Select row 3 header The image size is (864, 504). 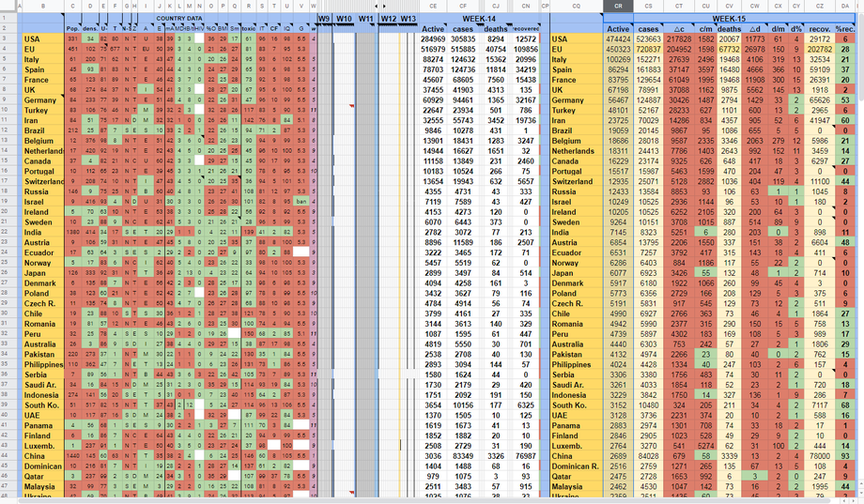(x=8, y=39)
